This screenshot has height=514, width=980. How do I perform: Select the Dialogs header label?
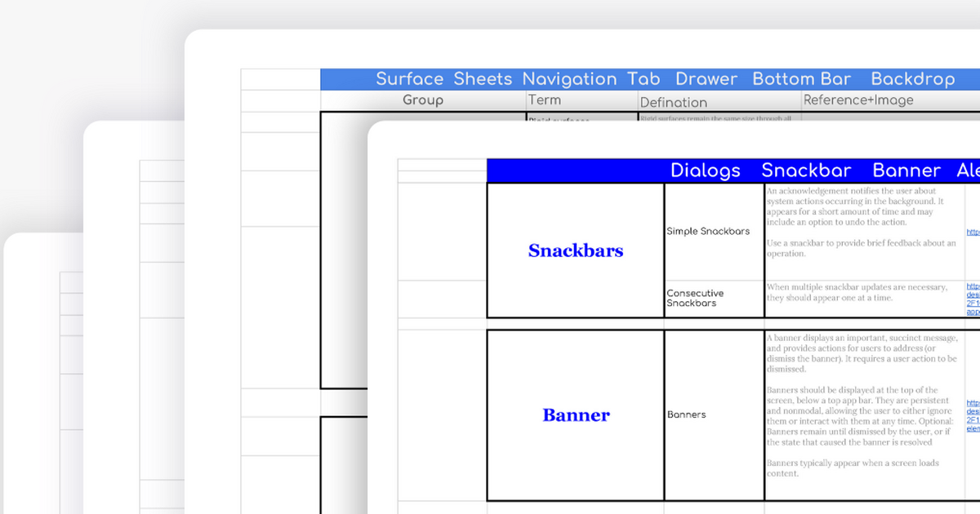(x=706, y=171)
